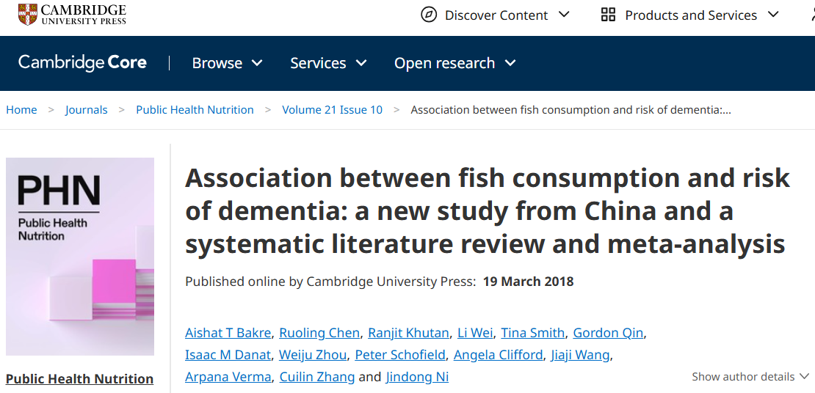This screenshot has height=393, width=815.
Task: Click the Products and Services grid icon
Action: click(x=608, y=15)
